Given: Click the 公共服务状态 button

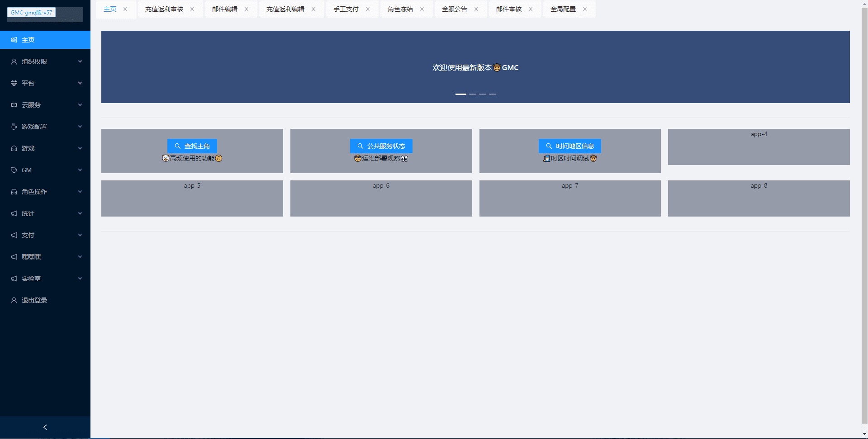Looking at the screenshot, I should pyautogui.click(x=381, y=146).
